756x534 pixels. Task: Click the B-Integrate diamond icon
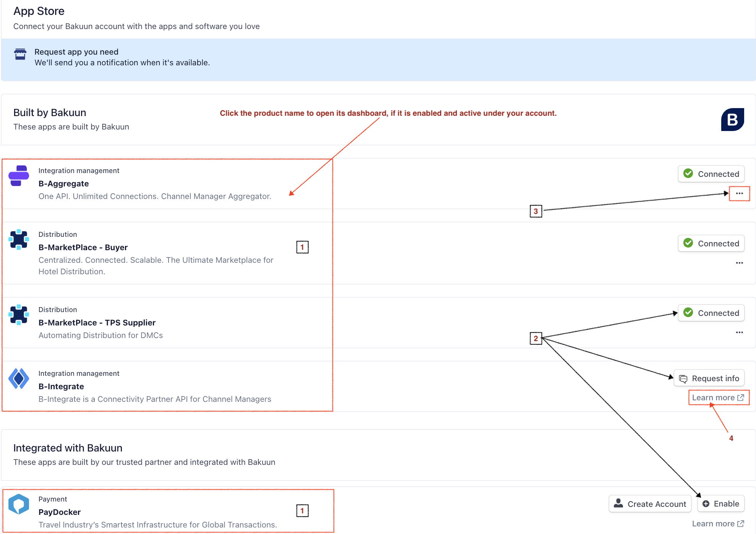click(x=19, y=379)
